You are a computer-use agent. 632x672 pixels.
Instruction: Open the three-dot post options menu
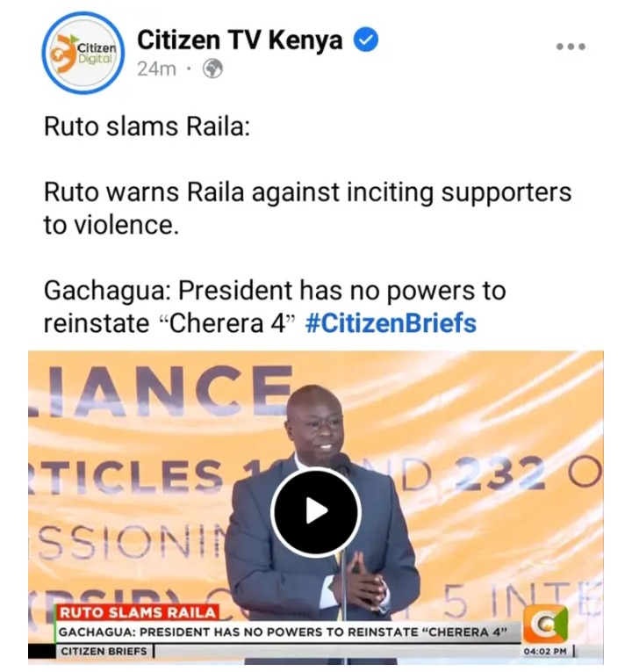pyautogui.click(x=571, y=47)
